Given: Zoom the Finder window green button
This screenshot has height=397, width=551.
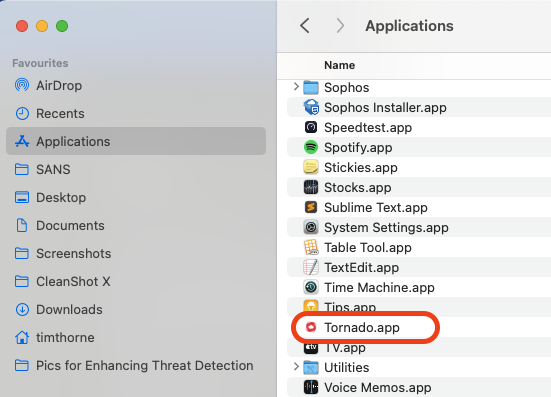Looking at the screenshot, I should (62, 26).
